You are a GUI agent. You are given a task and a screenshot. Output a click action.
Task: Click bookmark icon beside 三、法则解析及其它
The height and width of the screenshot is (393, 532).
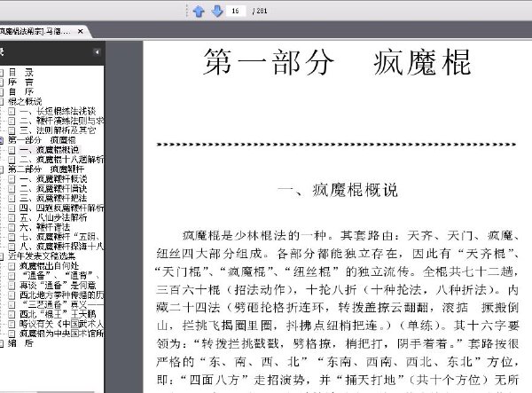pyautogui.click(x=12, y=130)
